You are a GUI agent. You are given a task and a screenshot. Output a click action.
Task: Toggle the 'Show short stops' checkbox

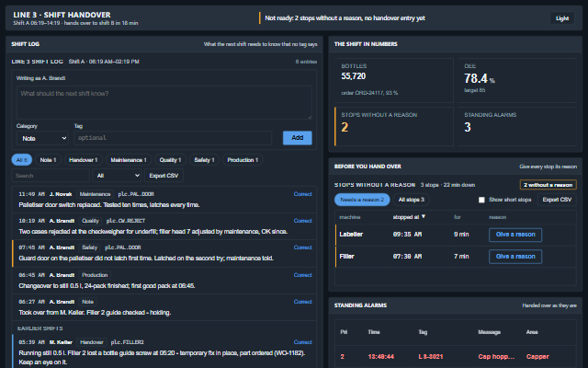[481, 200]
